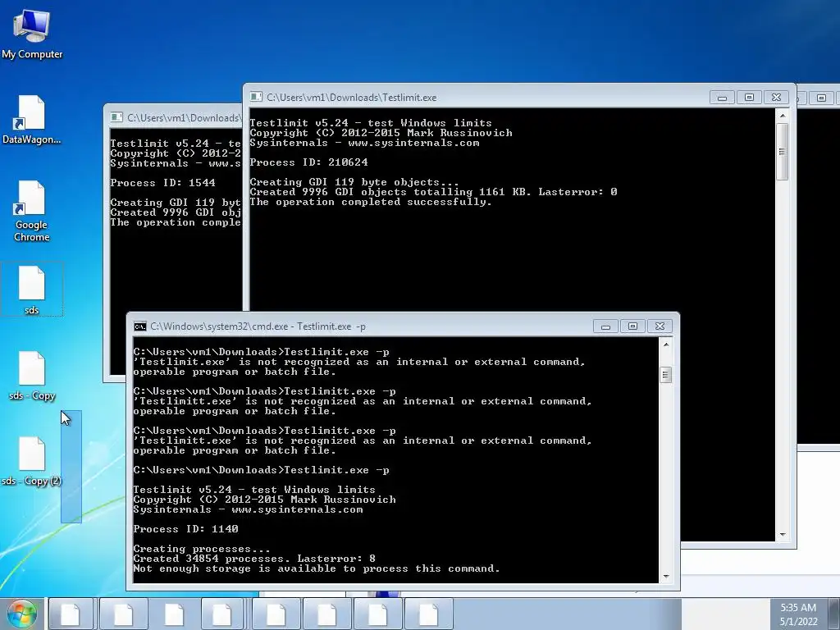
Task: Select the Google Chrome desktop shortcut
Action: click(32, 211)
